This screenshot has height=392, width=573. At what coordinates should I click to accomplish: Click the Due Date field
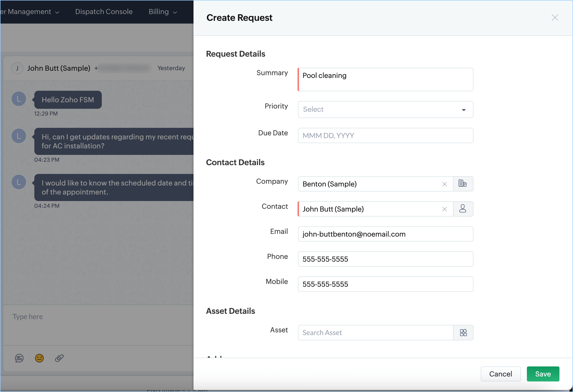click(x=385, y=136)
